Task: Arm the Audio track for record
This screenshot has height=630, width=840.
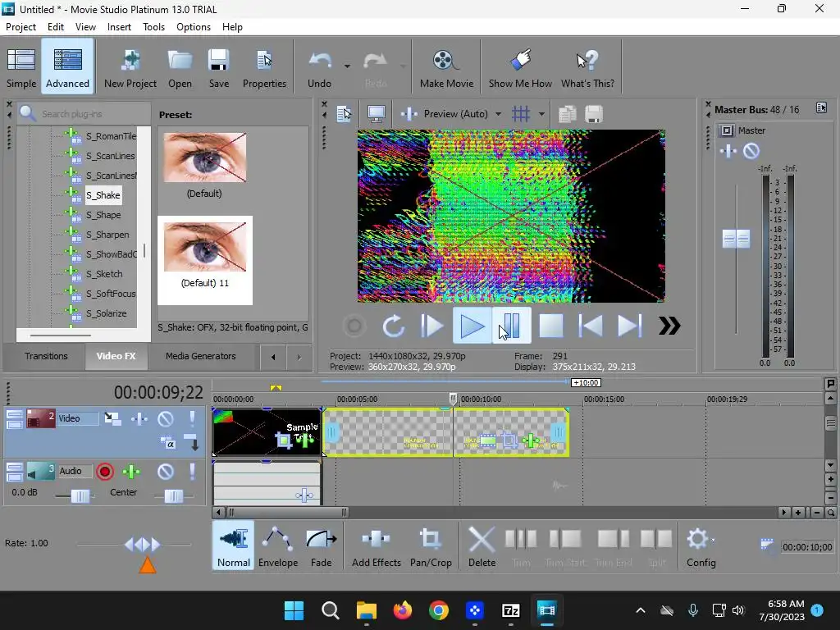Action: pyautogui.click(x=105, y=472)
